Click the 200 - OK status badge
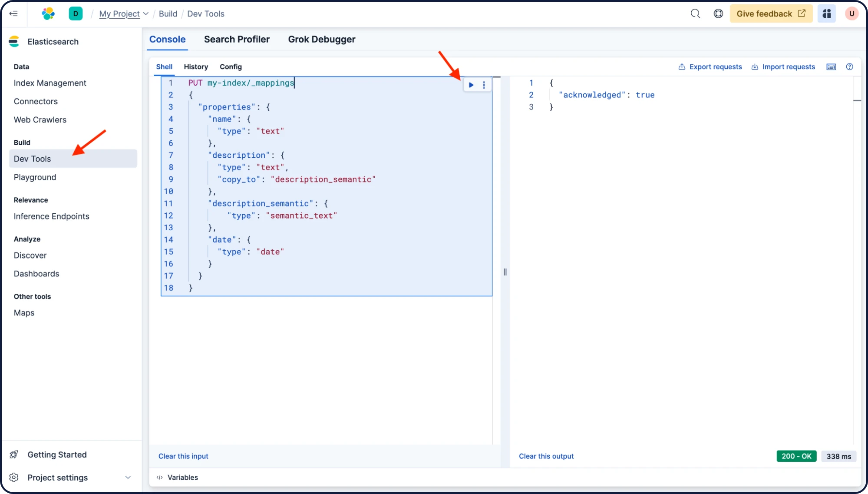 796,456
